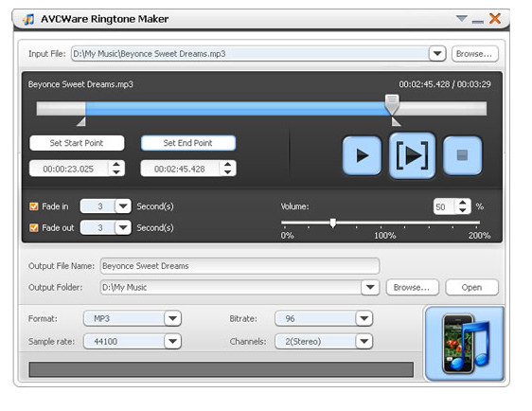This screenshot has width=532, height=411.
Task: Open the title bar dropdown triangle menu
Action: [x=461, y=18]
